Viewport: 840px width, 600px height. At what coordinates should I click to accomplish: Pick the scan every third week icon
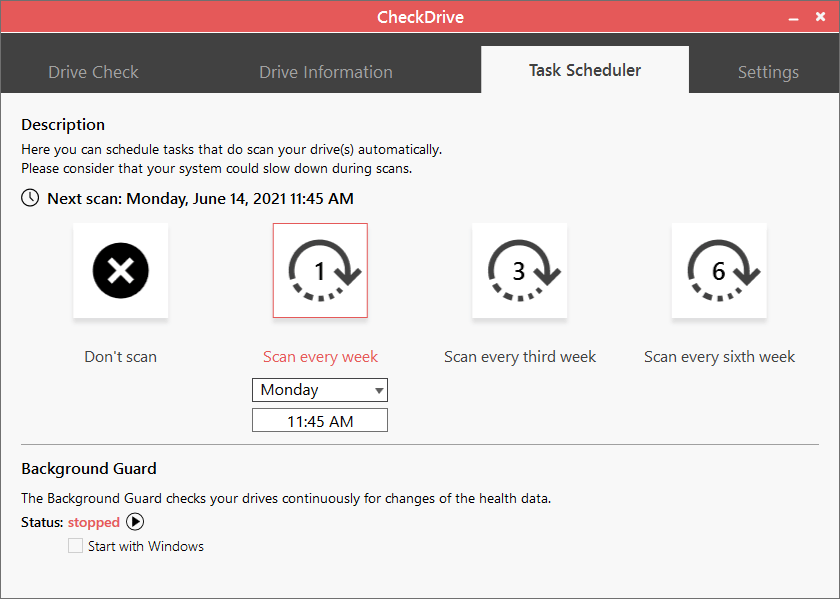tap(519, 270)
